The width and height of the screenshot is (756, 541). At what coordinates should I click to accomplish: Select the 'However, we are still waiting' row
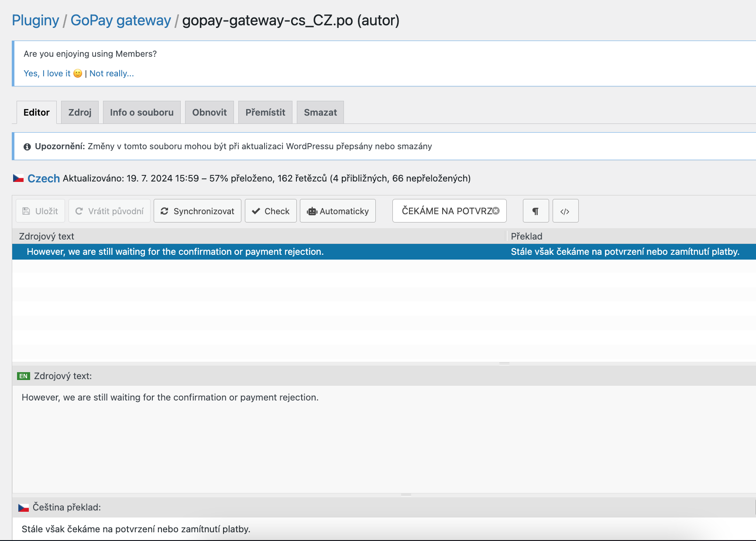tap(384, 252)
